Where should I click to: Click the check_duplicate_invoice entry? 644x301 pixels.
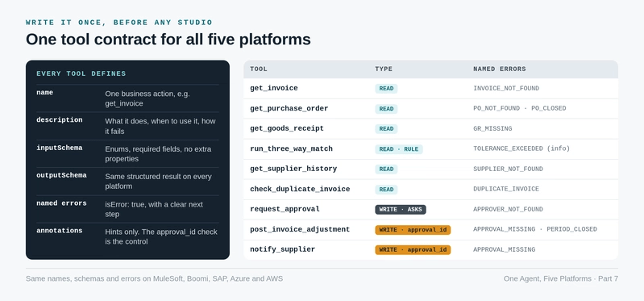coord(300,189)
